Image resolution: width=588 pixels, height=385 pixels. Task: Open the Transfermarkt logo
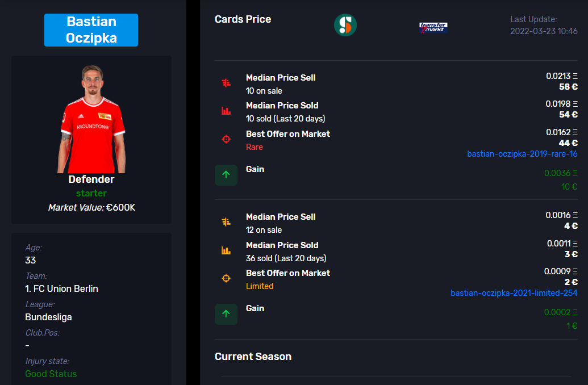pyautogui.click(x=433, y=27)
